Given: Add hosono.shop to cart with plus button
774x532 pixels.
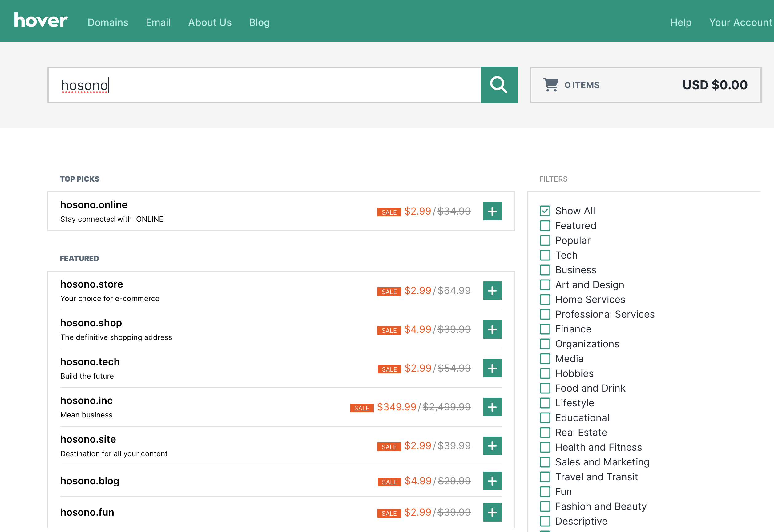Looking at the screenshot, I should coord(492,329).
